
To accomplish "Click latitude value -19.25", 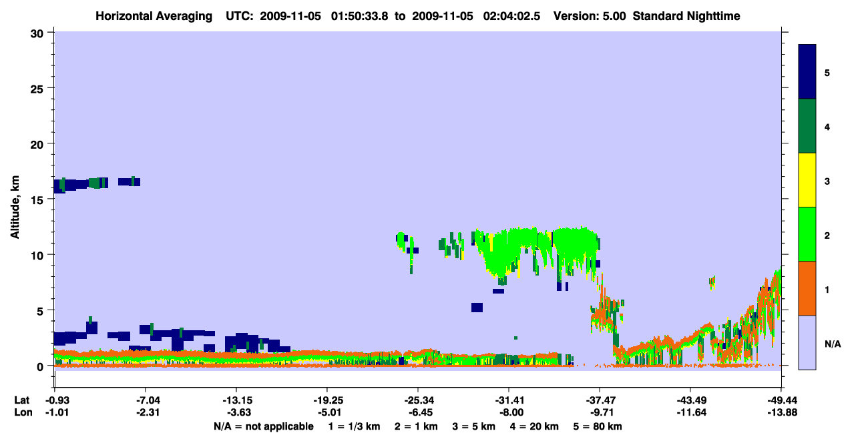I will tap(327, 400).
